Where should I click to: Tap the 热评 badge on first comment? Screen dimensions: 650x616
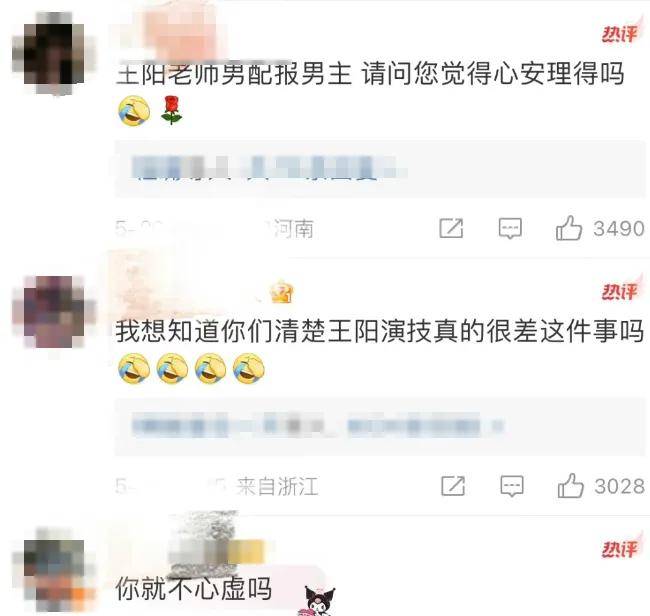(620, 33)
